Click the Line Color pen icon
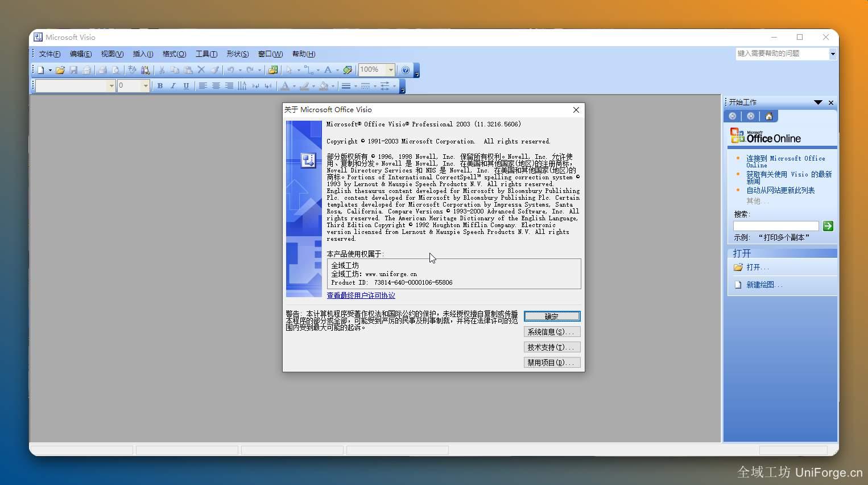The height and width of the screenshot is (485, 868). coord(304,86)
